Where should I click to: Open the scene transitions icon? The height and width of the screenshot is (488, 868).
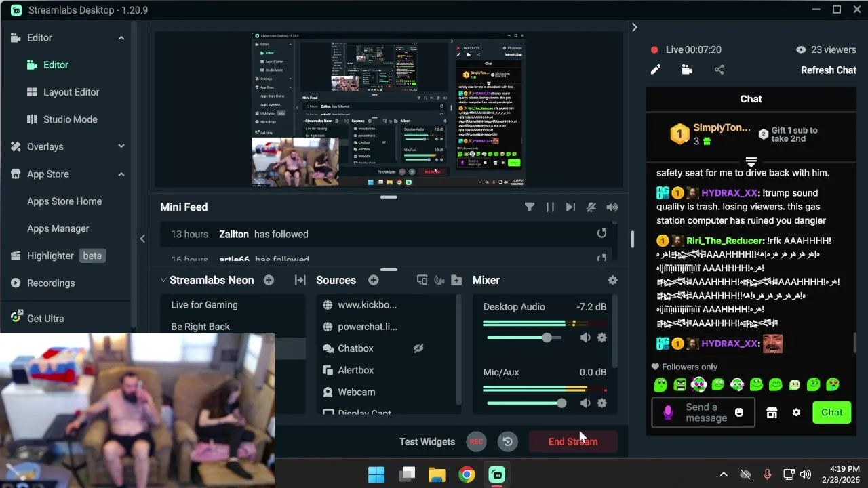(300, 280)
